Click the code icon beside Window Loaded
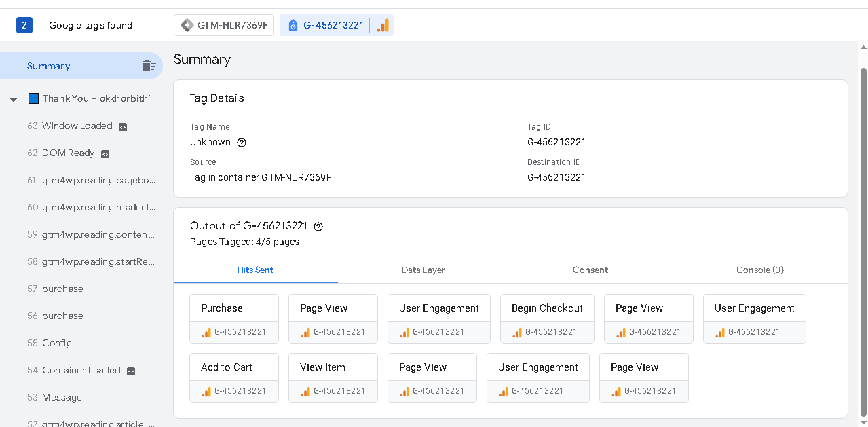The image size is (868, 427). click(x=123, y=126)
